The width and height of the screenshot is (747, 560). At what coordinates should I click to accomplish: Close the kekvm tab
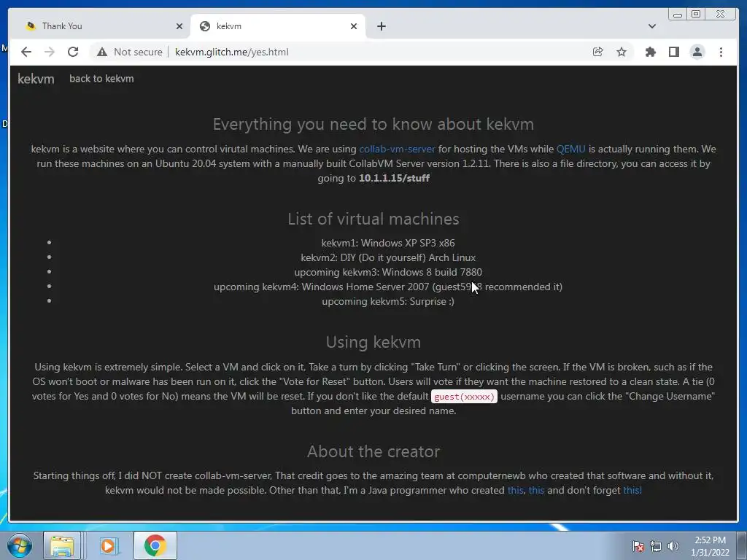coord(354,26)
